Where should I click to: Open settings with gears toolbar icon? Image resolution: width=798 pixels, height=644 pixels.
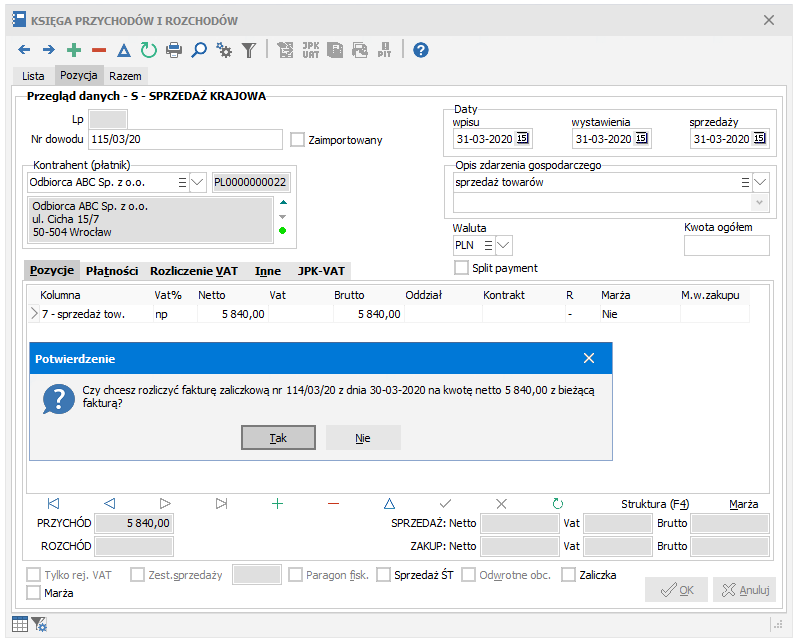[x=224, y=50]
